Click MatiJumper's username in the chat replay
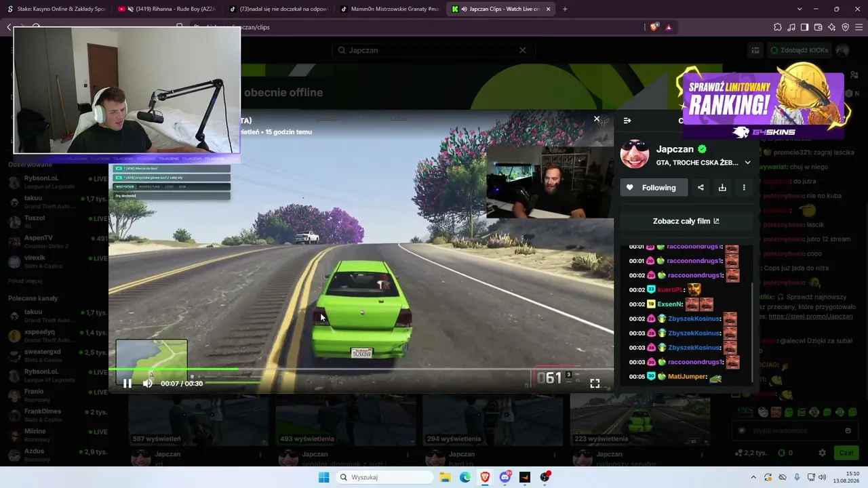 (x=686, y=376)
